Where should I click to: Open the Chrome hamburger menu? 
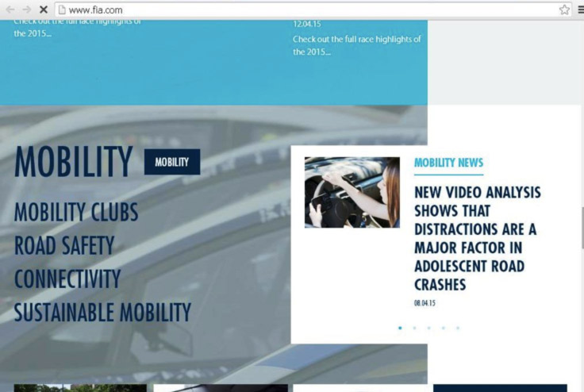[581, 10]
